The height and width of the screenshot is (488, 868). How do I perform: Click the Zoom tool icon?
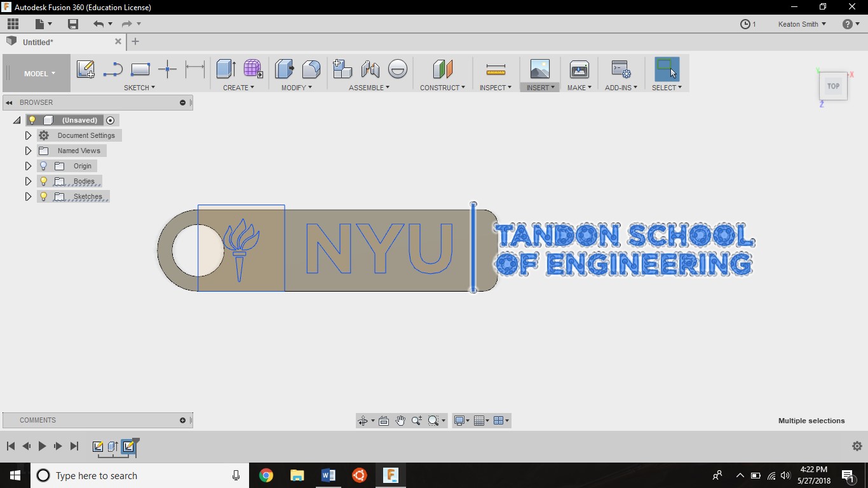pos(417,421)
